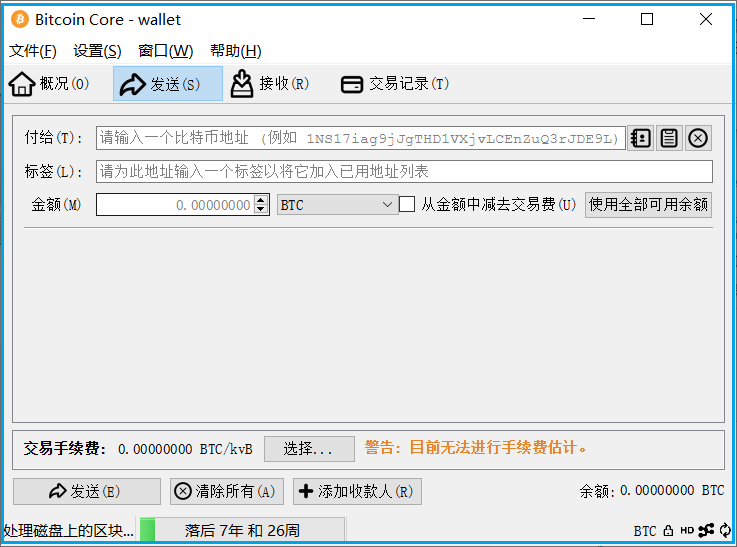Click the lock icon in status bar
The image size is (737, 547).
click(x=668, y=531)
